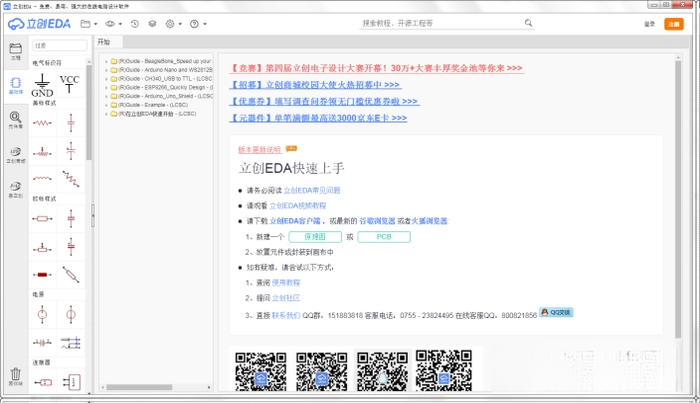Image resolution: width=700 pixels, height=403 pixels.
Task: Pick the American-style capacitor symbol
Action: point(71,123)
